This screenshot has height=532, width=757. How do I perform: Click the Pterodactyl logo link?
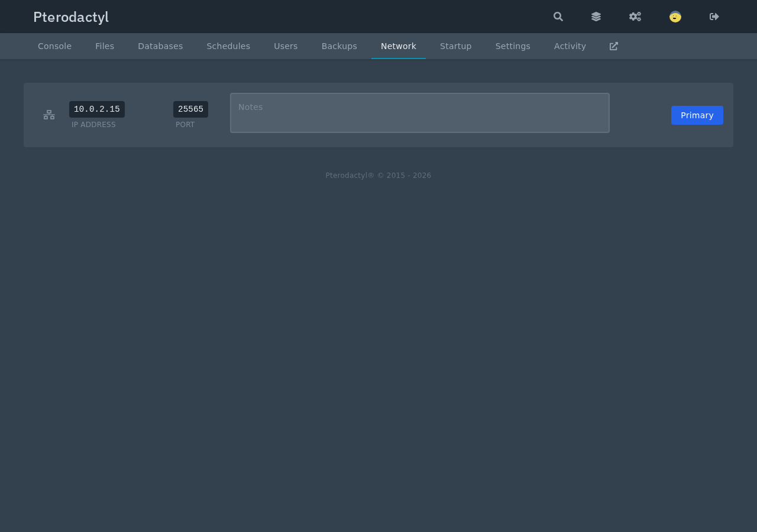71,17
